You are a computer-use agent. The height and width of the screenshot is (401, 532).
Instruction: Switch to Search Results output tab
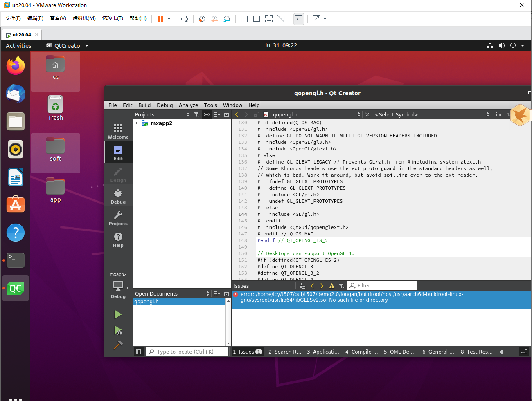click(285, 352)
